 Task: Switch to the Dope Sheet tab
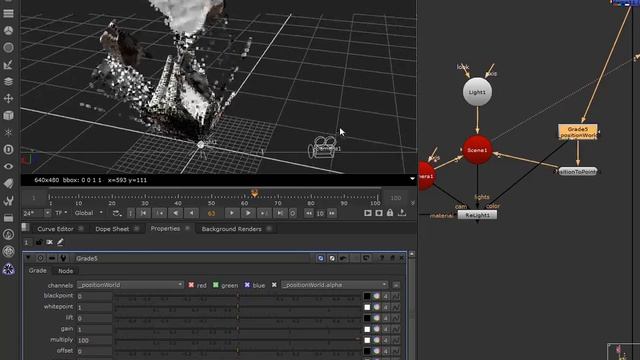pos(112,229)
